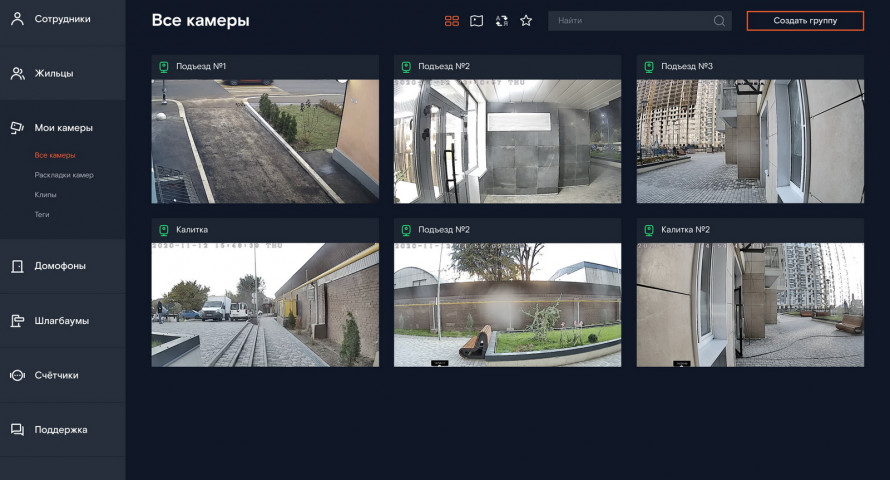
Task: Open the Жильцы section
Action: (x=62, y=73)
